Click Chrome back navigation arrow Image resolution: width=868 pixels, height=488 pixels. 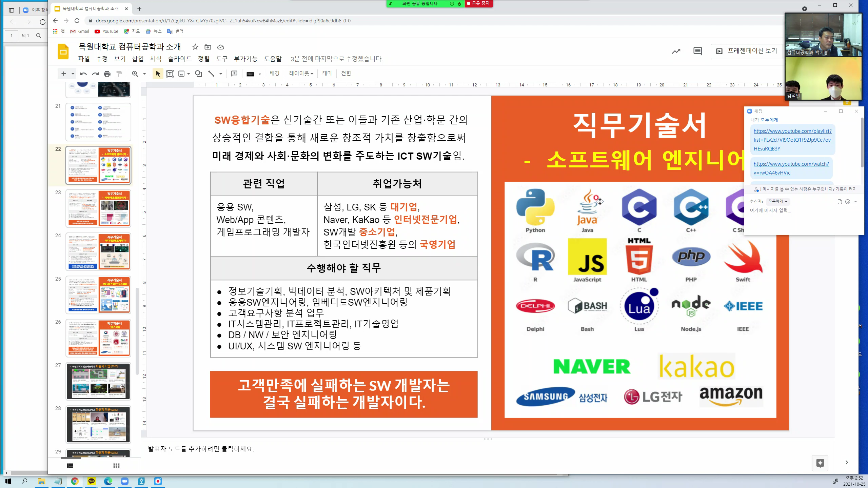(x=55, y=21)
